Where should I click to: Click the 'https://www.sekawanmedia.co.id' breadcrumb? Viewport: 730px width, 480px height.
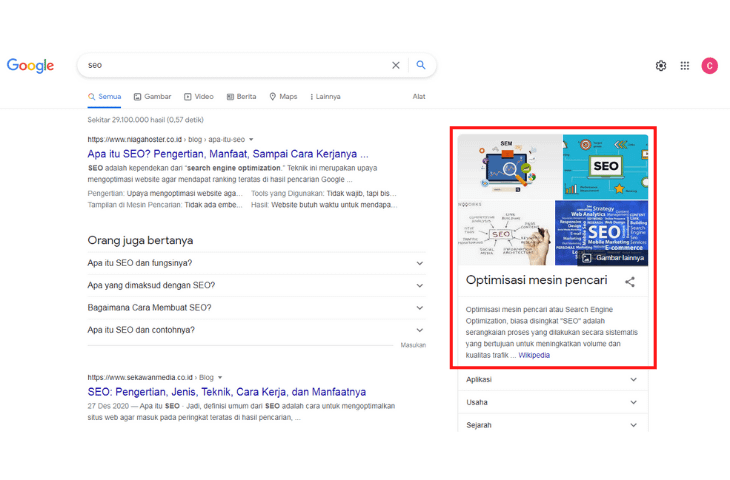pyautogui.click(x=140, y=378)
